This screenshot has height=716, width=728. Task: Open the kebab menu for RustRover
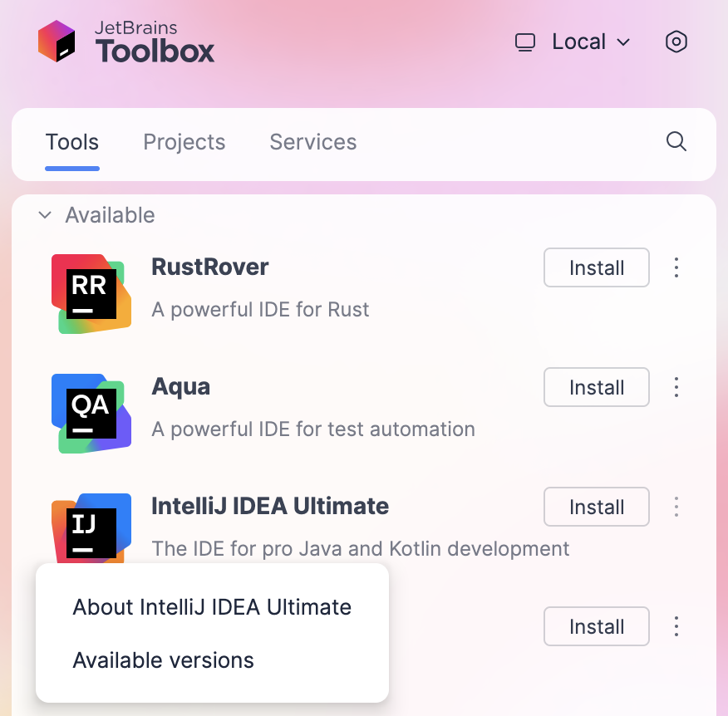click(676, 267)
